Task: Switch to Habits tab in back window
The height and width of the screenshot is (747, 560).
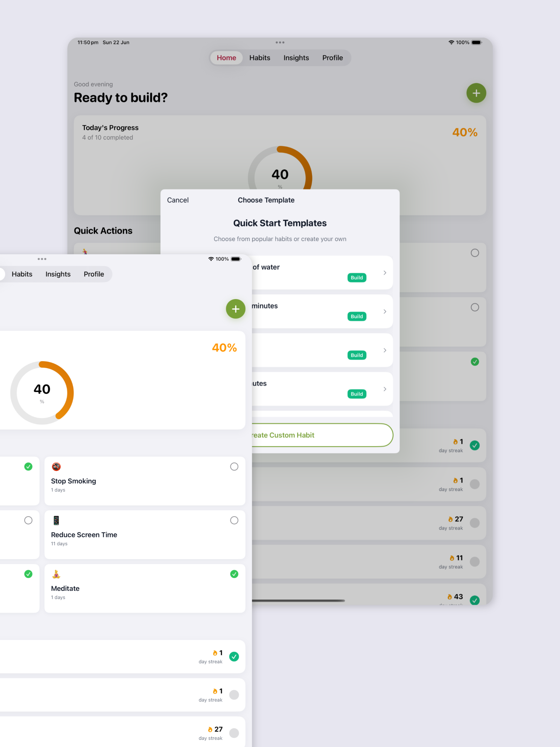Action: point(260,58)
